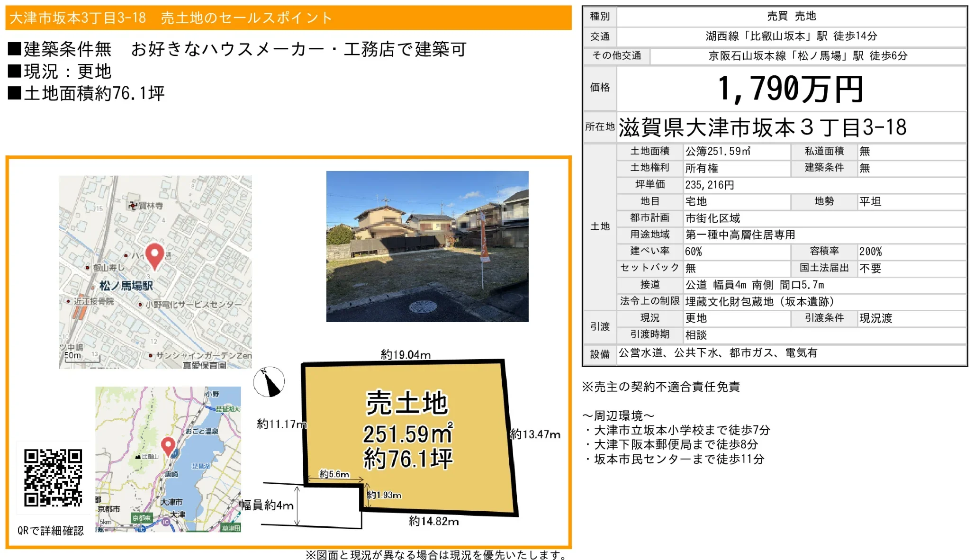Click the 幅員約4m road width label
The image size is (974, 560).
pos(266,506)
